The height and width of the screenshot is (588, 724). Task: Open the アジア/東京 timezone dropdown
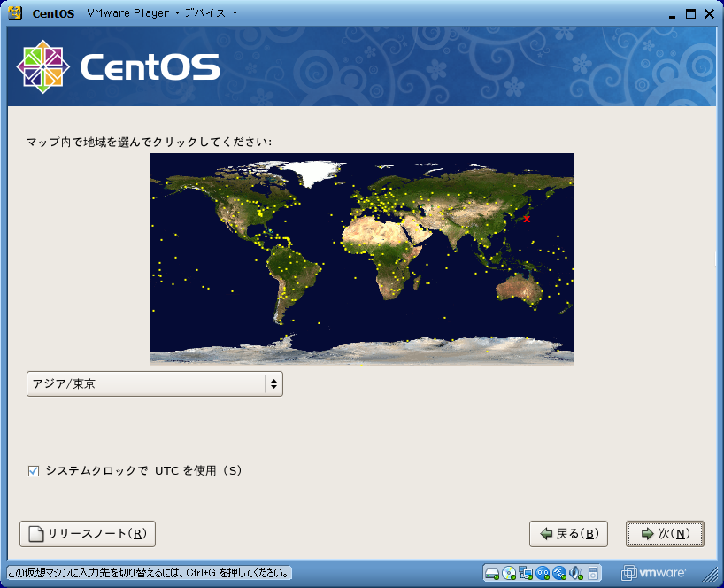tap(155, 384)
